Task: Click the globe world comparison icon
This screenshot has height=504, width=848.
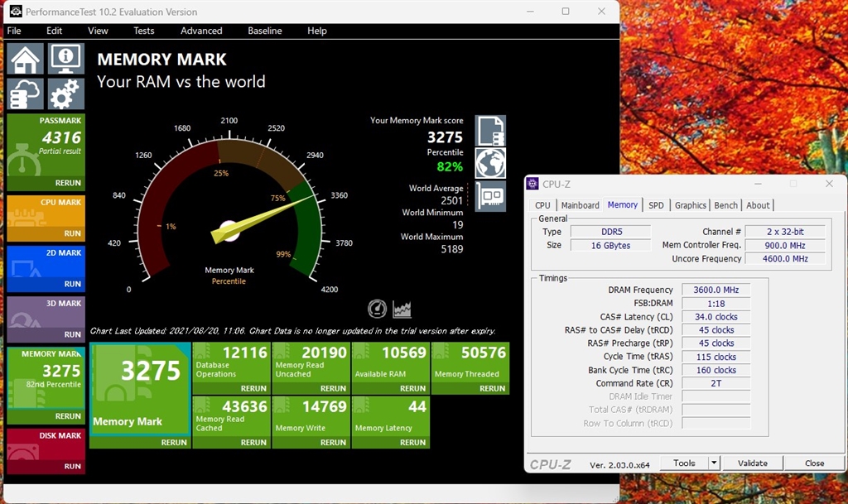Action: click(x=490, y=163)
